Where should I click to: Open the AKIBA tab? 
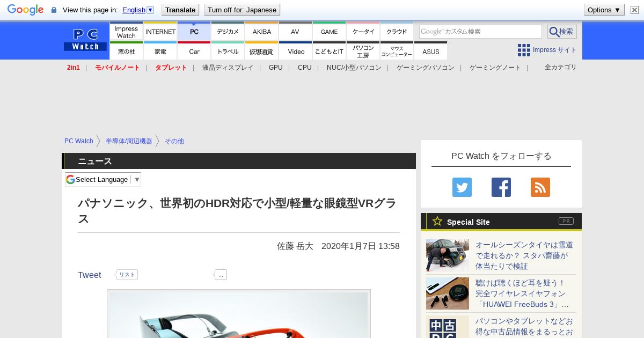262,31
